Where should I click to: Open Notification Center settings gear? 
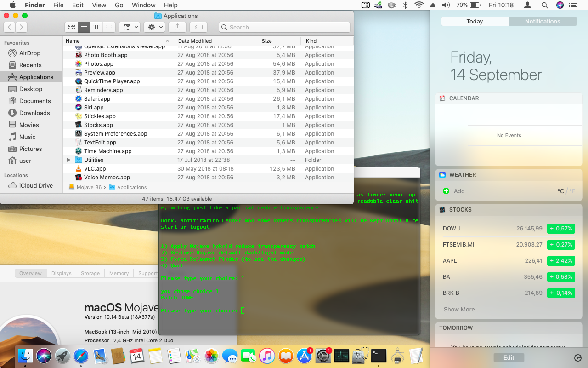(578, 358)
